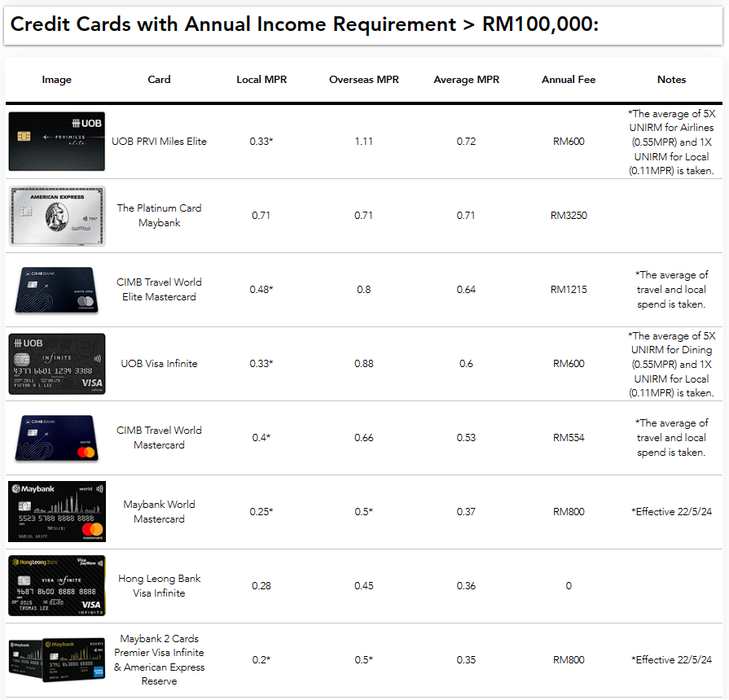Image resolution: width=729 pixels, height=700 pixels.
Task: Click the Overseas MPR value 0.45
Action: click(363, 586)
